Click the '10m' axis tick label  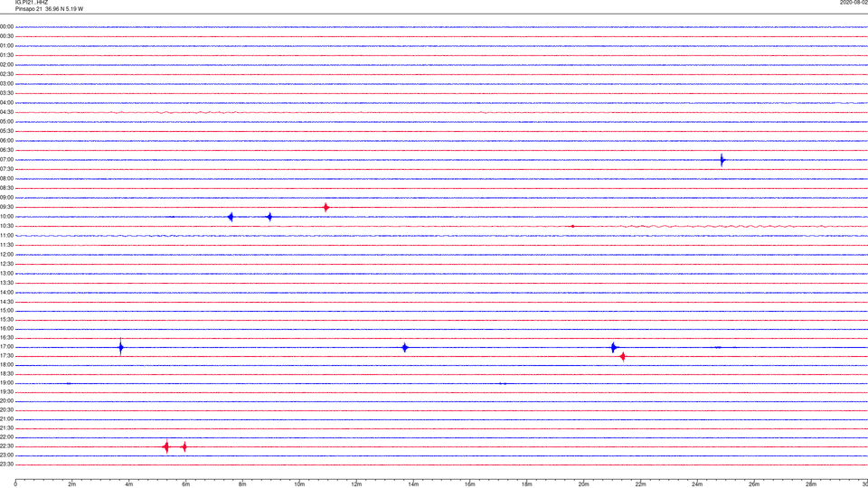299,484
